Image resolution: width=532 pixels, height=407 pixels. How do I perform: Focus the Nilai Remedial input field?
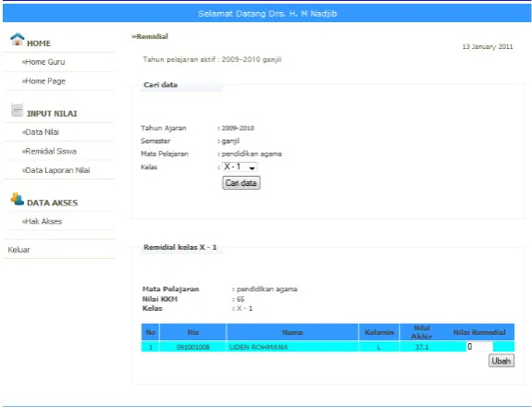click(x=480, y=347)
